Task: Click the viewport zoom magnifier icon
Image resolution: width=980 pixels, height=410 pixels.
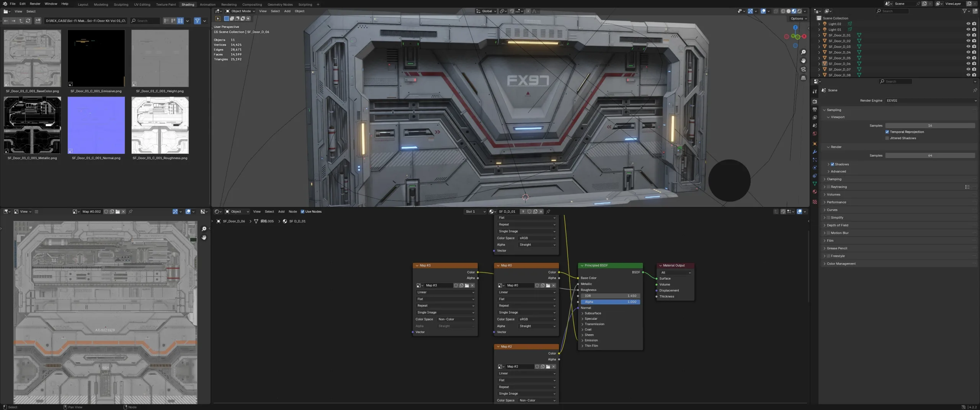Action: click(804, 52)
